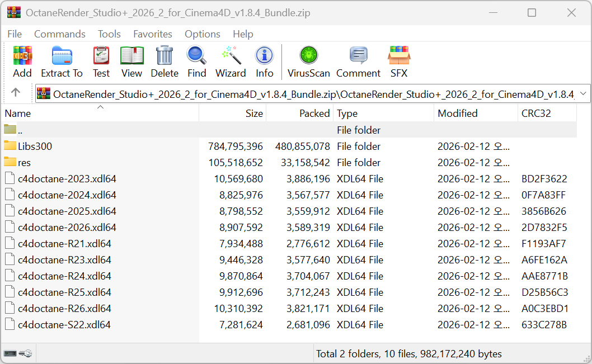Go up one folder level arrow
This screenshot has height=364, width=592.
point(16,93)
